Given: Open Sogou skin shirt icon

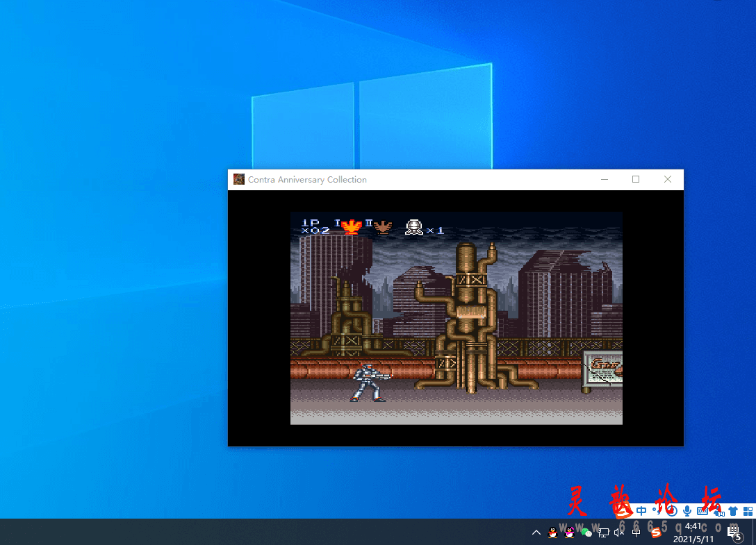Looking at the screenshot, I should [733, 511].
